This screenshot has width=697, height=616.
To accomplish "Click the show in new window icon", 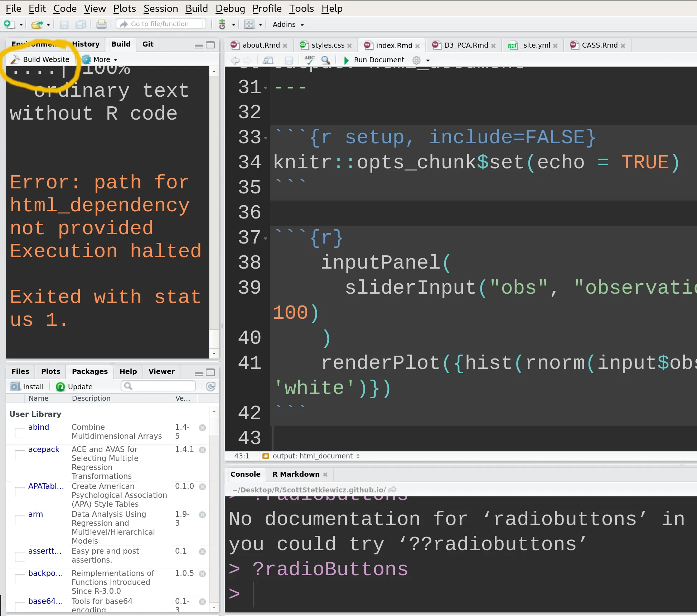I will pos(268,60).
